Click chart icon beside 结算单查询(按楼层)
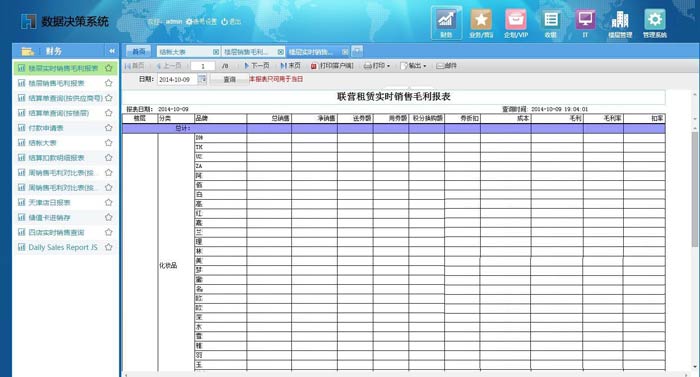 (21, 113)
